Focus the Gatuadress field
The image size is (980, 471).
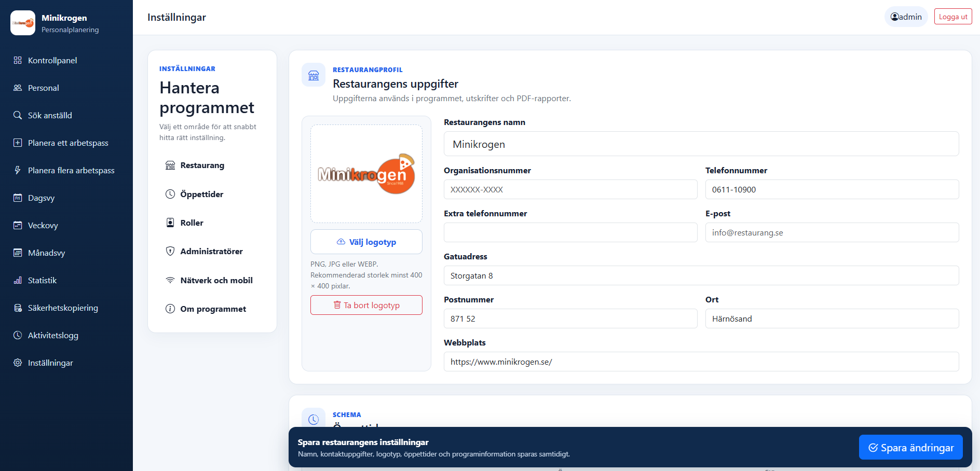coord(701,275)
